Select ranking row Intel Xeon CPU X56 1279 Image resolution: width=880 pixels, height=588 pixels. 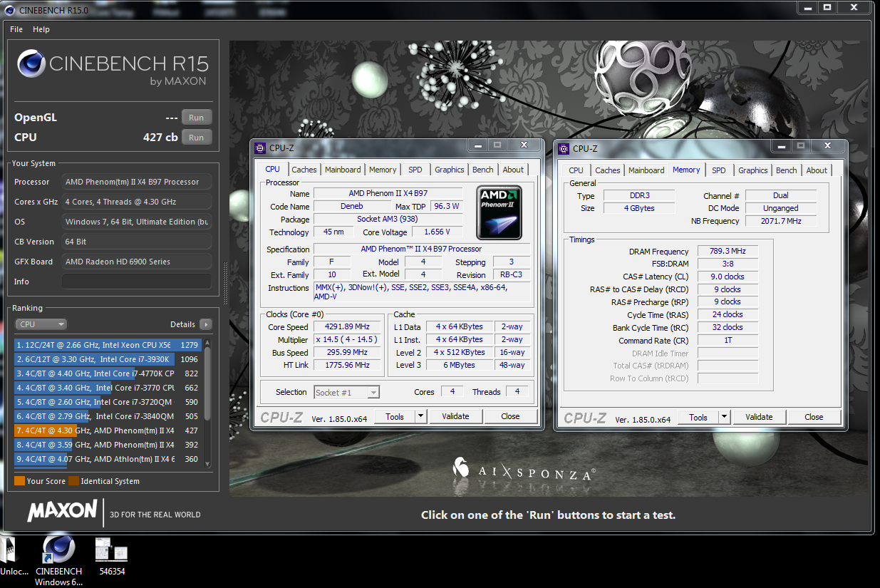[x=108, y=345]
